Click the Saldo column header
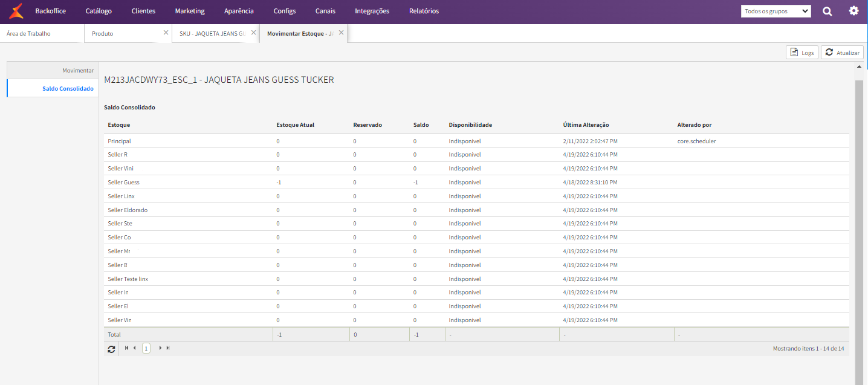868x385 pixels. [421, 125]
